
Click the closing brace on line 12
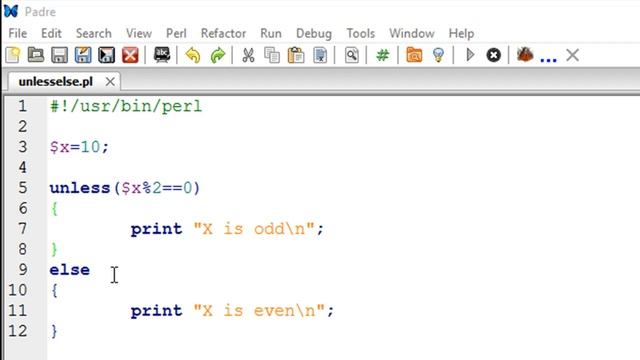tap(55, 331)
